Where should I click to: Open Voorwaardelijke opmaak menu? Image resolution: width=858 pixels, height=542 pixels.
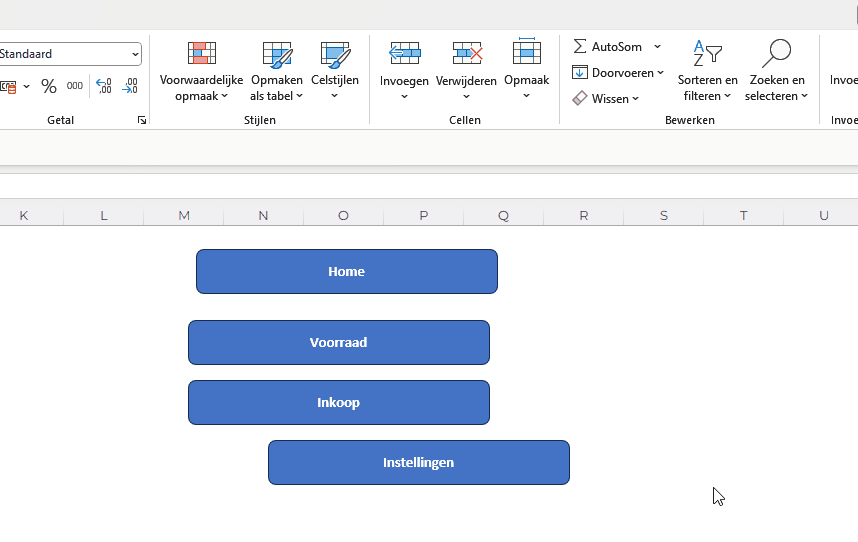(x=202, y=70)
